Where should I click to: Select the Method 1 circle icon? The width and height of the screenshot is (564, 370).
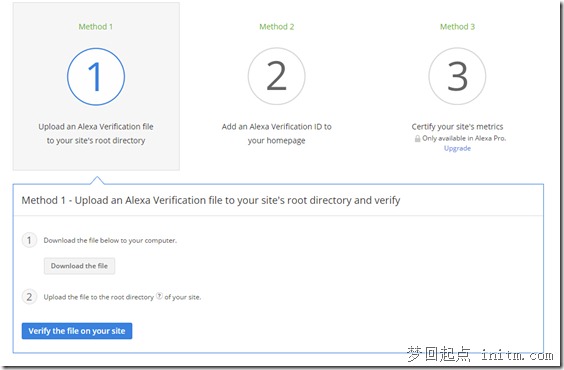point(96,77)
